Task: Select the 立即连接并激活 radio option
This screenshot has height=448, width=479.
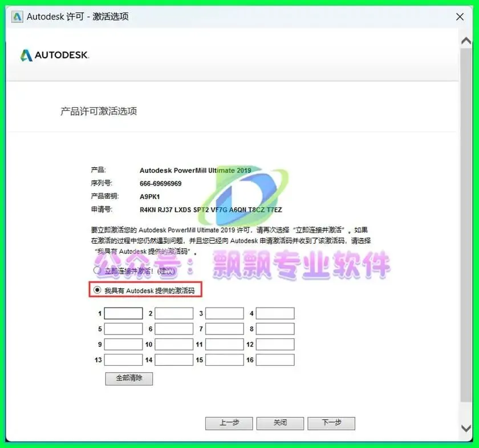Action: [x=97, y=271]
